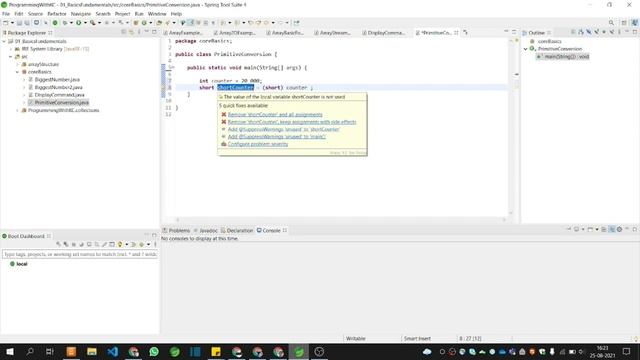Maximize the Console view
Image resolution: width=640 pixels, height=360 pixels.
635,229
